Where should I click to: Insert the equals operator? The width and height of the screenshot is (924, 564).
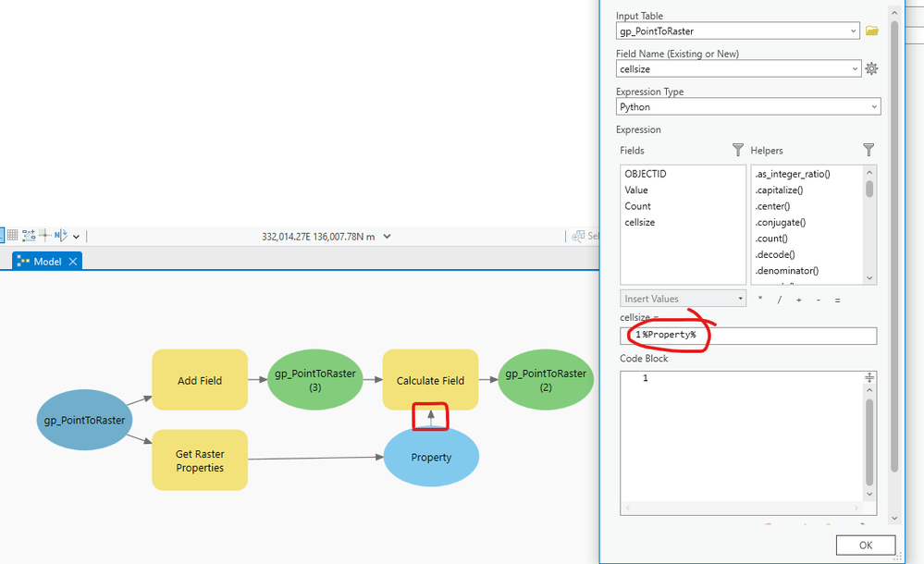tap(837, 300)
